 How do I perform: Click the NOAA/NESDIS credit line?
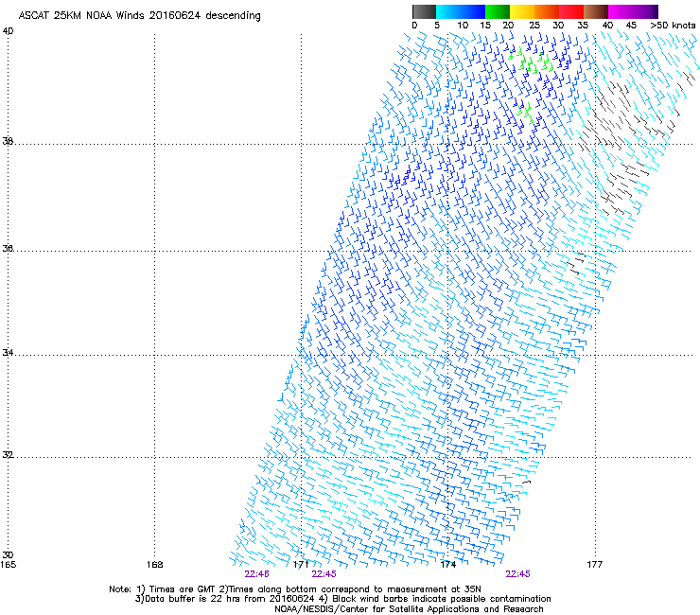point(409,609)
